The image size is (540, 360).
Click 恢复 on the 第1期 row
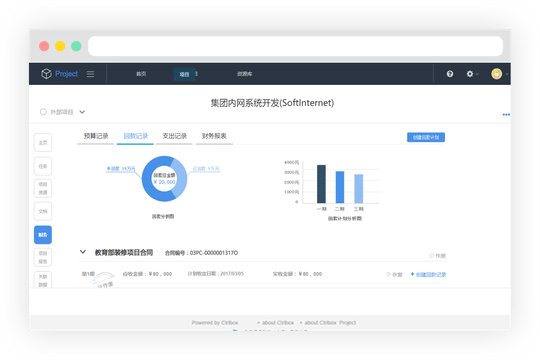pos(395,275)
